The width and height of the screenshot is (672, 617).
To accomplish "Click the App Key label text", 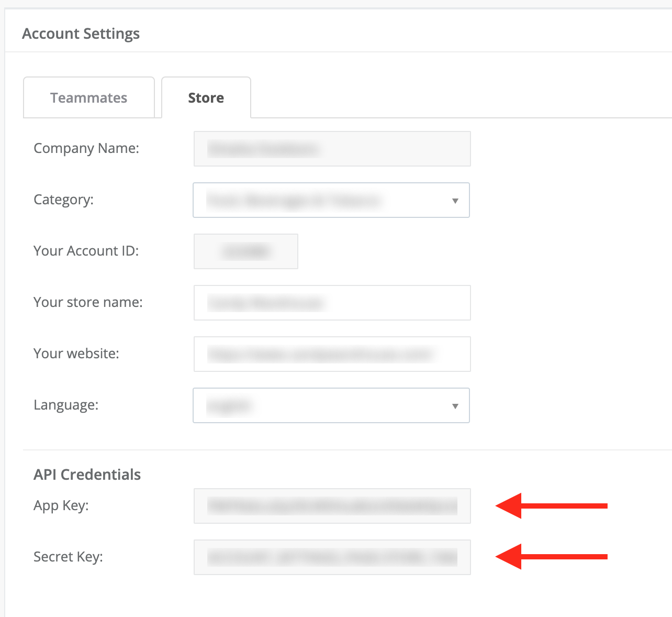I will (x=61, y=506).
